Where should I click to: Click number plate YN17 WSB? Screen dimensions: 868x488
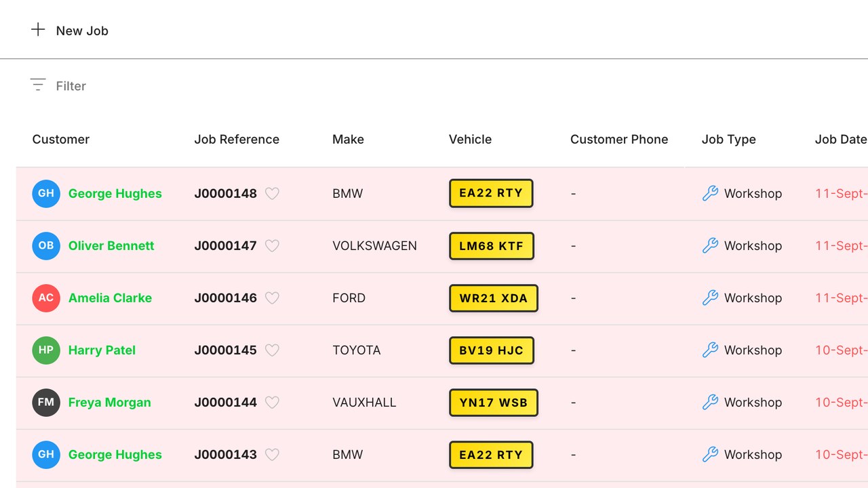point(494,403)
